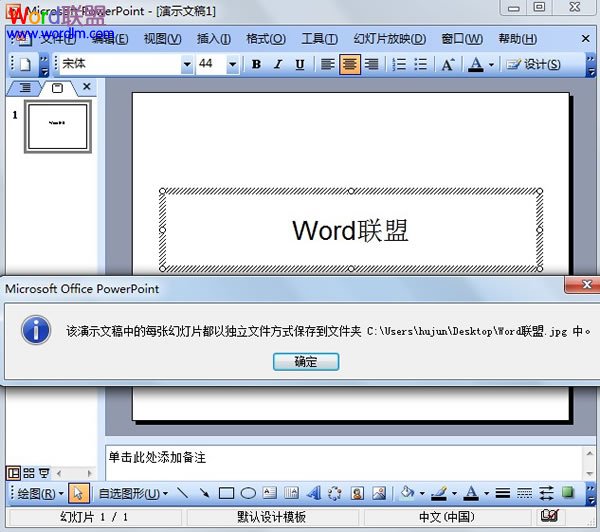Select the Arrow drawing tool
The image size is (600, 532).
pos(204,493)
